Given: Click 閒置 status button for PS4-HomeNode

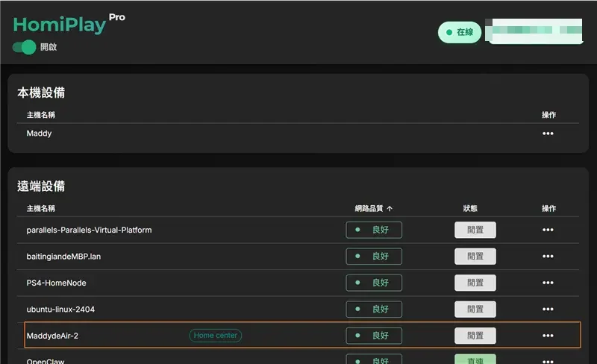Looking at the screenshot, I should pyautogui.click(x=475, y=283).
